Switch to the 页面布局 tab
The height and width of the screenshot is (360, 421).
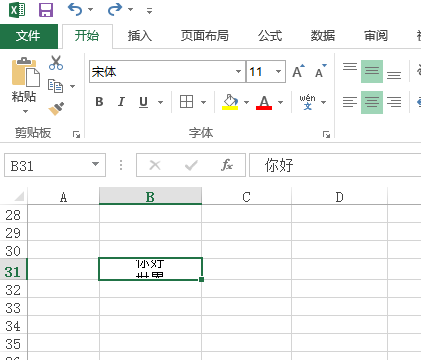click(x=205, y=36)
